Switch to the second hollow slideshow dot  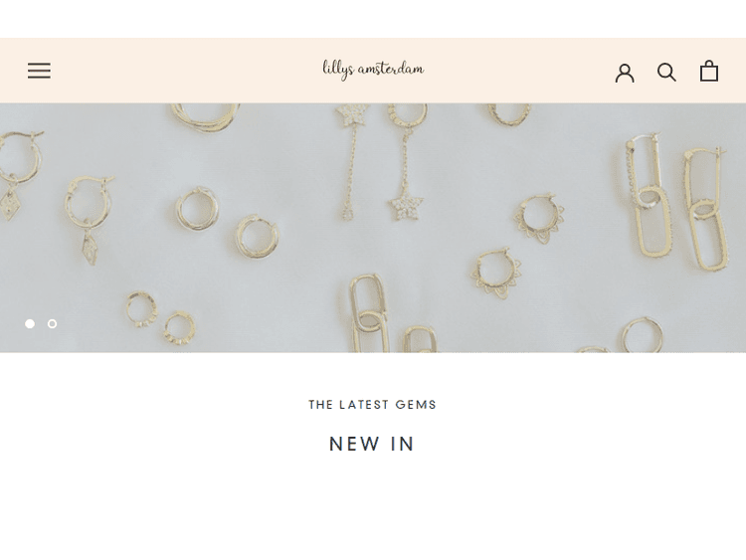53,324
